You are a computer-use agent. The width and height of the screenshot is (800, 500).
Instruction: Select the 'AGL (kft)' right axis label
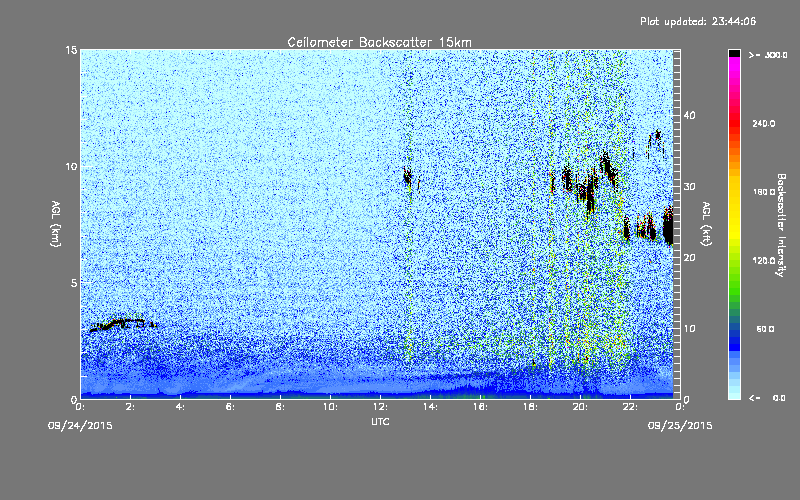click(706, 223)
